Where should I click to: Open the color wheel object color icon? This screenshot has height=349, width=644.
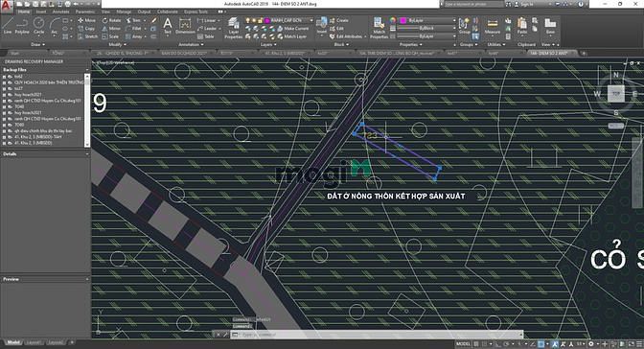point(393,20)
